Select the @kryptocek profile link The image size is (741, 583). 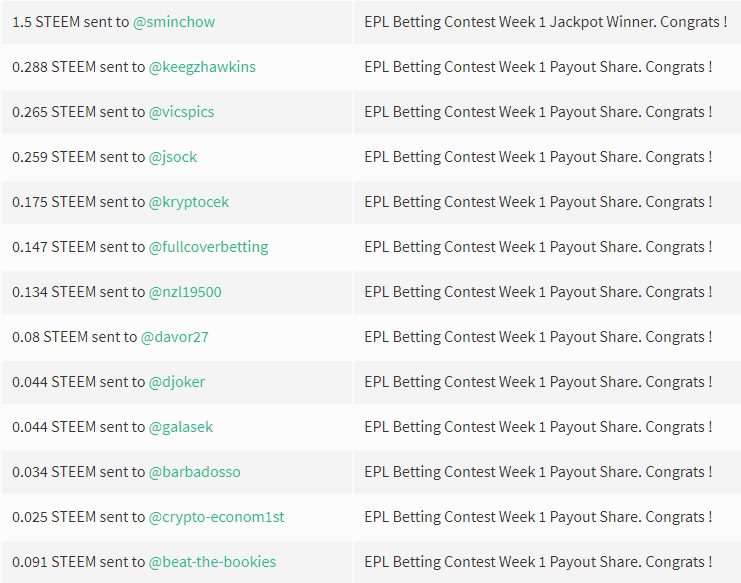pyautogui.click(x=189, y=201)
